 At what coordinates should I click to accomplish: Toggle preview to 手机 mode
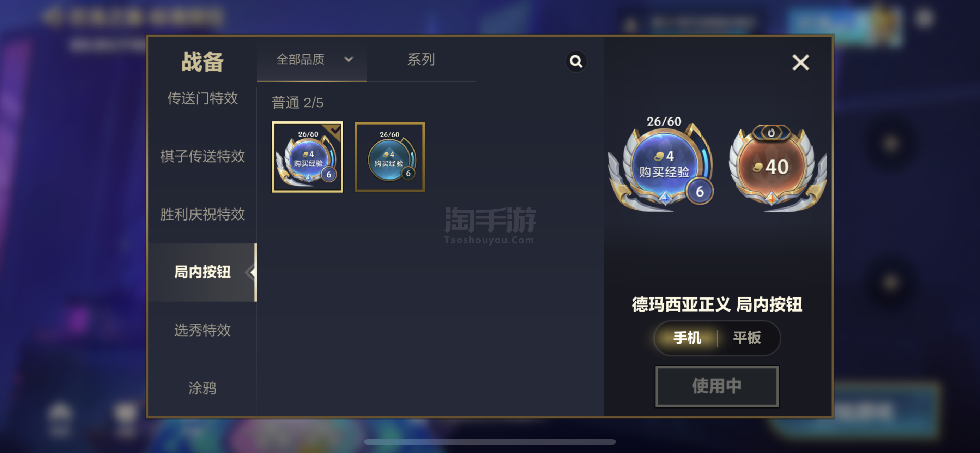pyautogui.click(x=687, y=338)
